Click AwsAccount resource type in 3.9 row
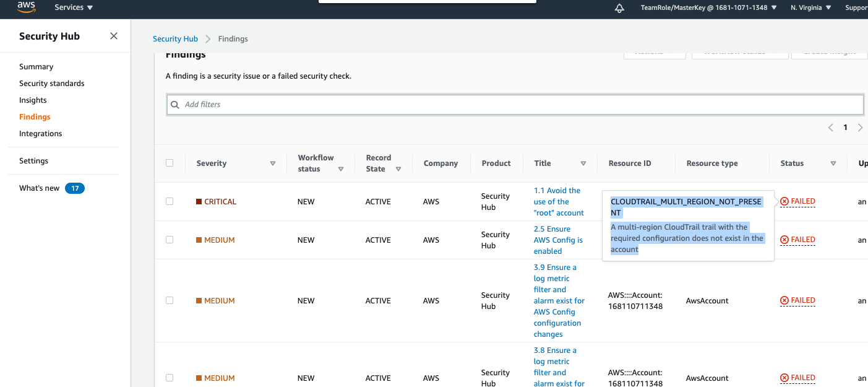This screenshot has height=387, width=868. click(x=707, y=301)
